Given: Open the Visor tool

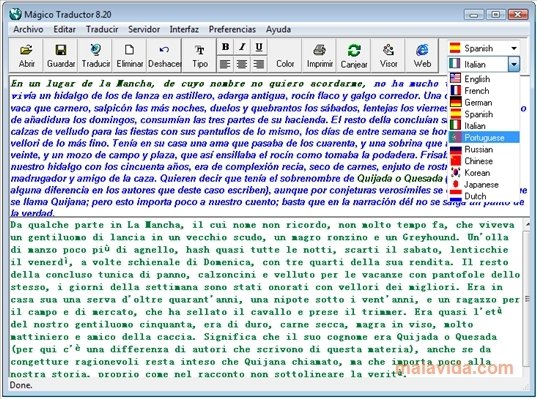Looking at the screenshot, I should (388, 55).
